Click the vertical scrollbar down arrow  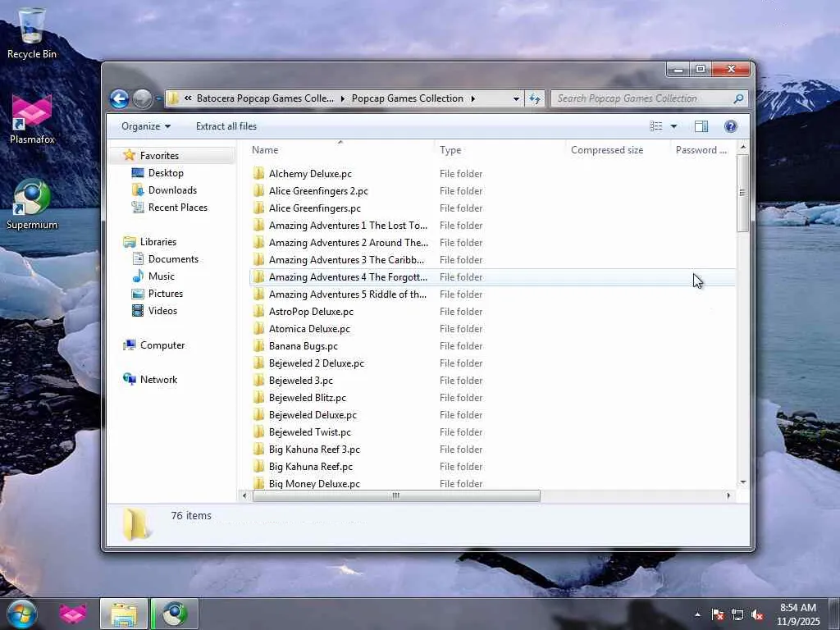click(742, 482)
